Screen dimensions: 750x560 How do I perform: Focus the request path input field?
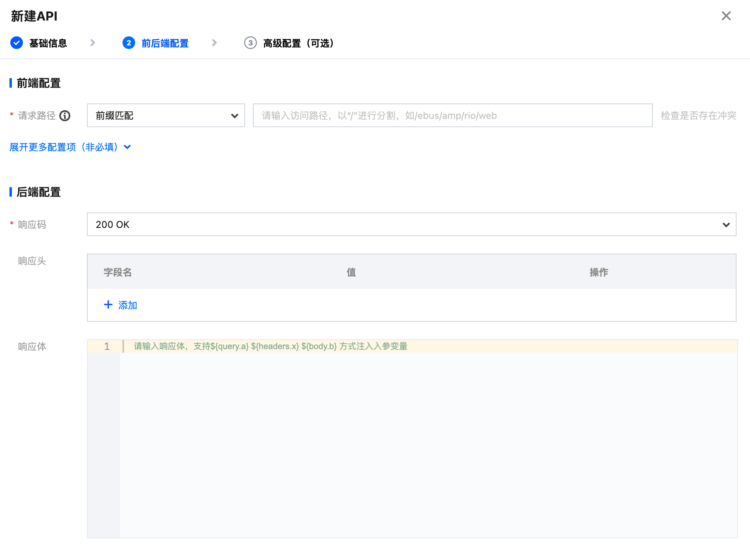(452, 115)
